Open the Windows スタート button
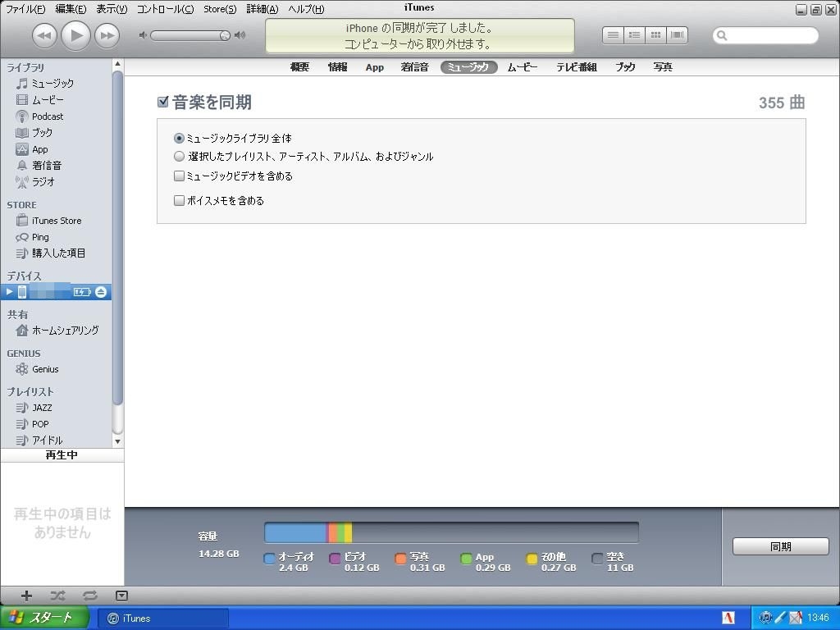840x630 pixels. pyautogui.click(x=44, y=618)
